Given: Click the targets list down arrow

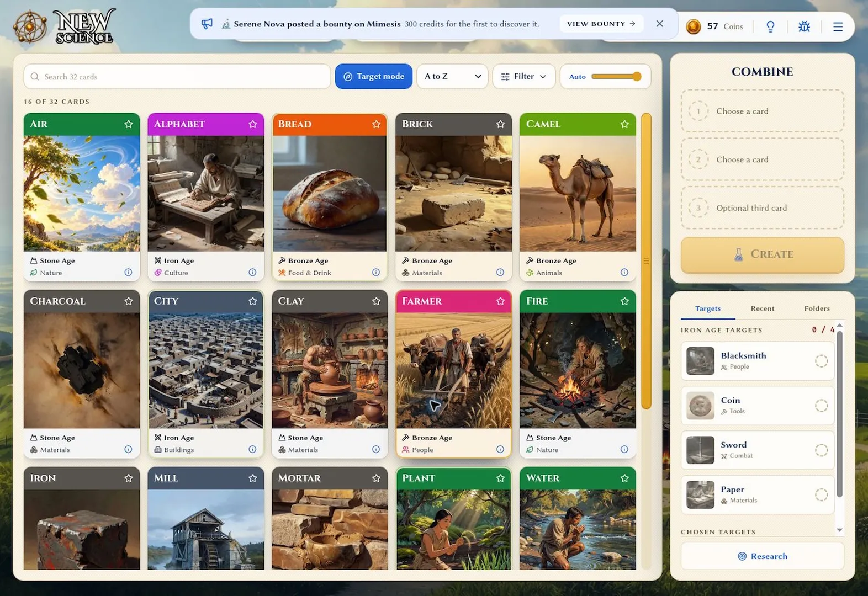Looking at the screenshot, I should point(839,530).
